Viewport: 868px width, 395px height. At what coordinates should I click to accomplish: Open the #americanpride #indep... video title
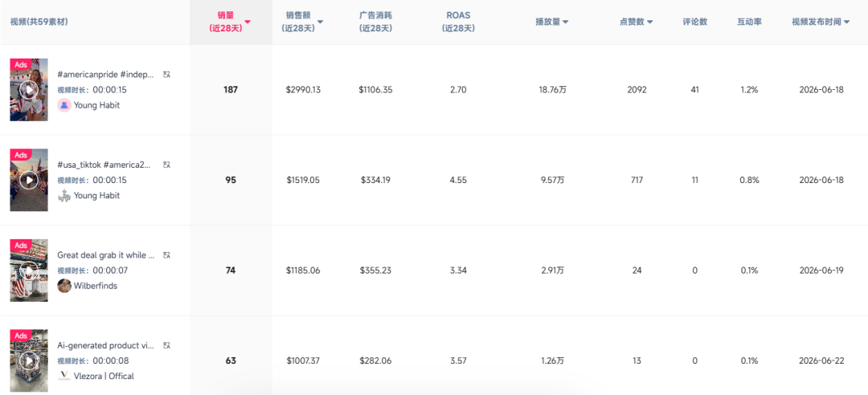click(108, 75)
